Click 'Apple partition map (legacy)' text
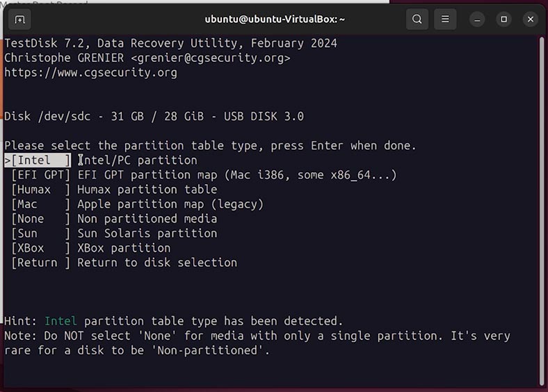Image resolution: width=548 pixels, height=392 pixels. click(x=170, y=204)
